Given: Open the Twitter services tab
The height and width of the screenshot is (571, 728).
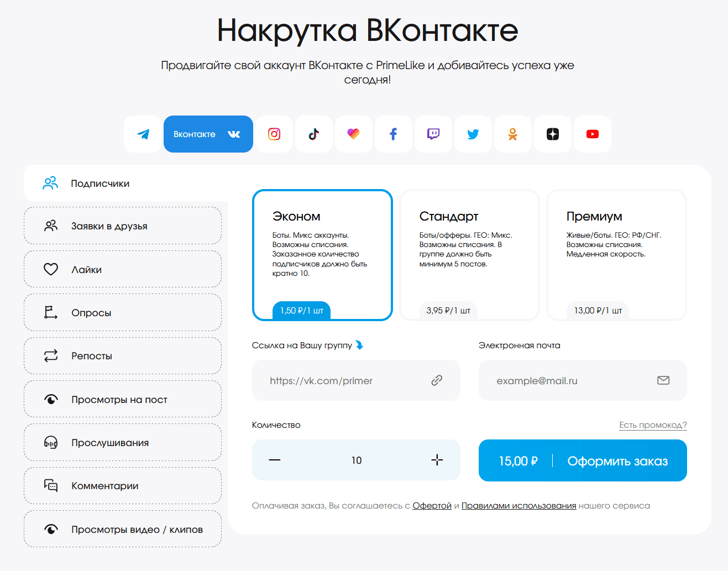Looking at the screenshot, I should click(473, 134).
